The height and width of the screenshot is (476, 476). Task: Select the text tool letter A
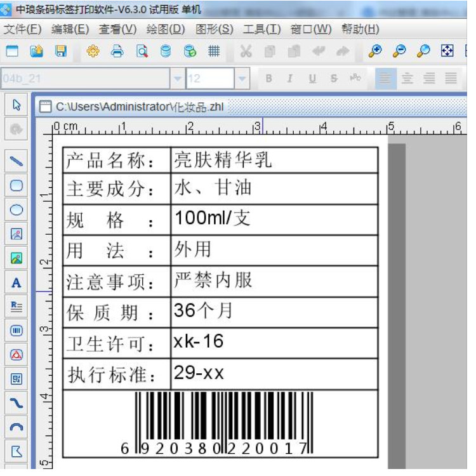pyautogui.click(x=17, y=282)
